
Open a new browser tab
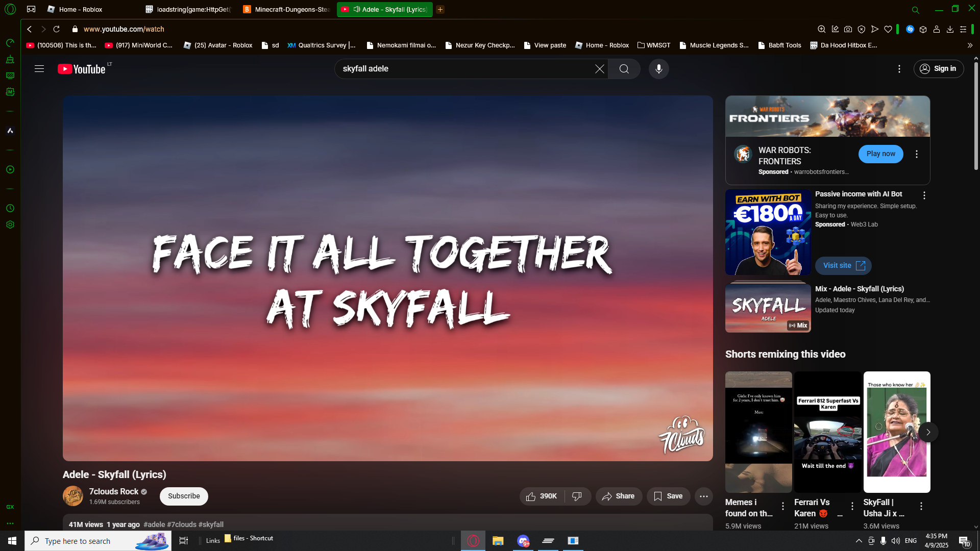(440, 9)
